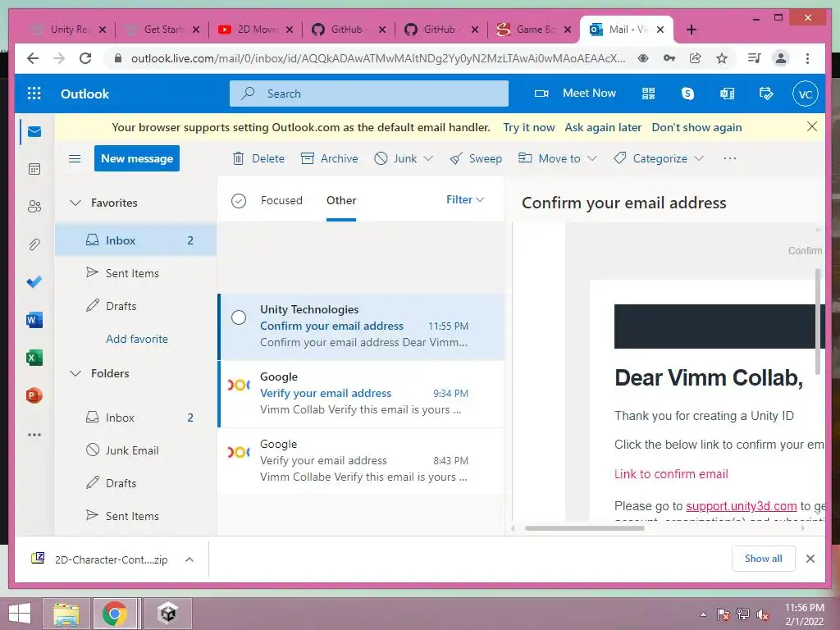This screenshot has width=840, height=630.
Task: Click Add favorite link
Action: click(137, 339)
